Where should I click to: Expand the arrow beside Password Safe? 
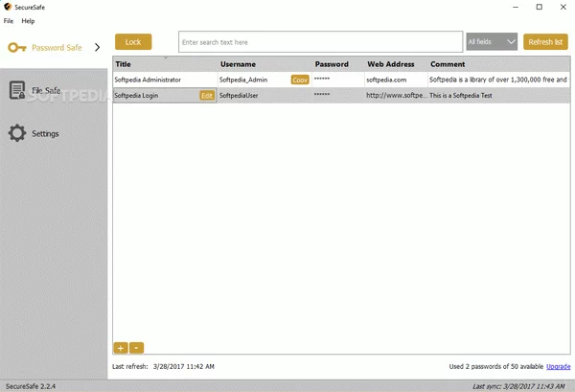click(97, 47)
